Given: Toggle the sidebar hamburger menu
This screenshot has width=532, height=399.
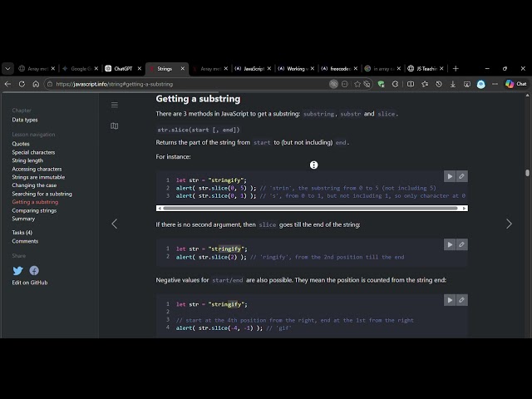Looking at the screenshot, I should 115,105.
